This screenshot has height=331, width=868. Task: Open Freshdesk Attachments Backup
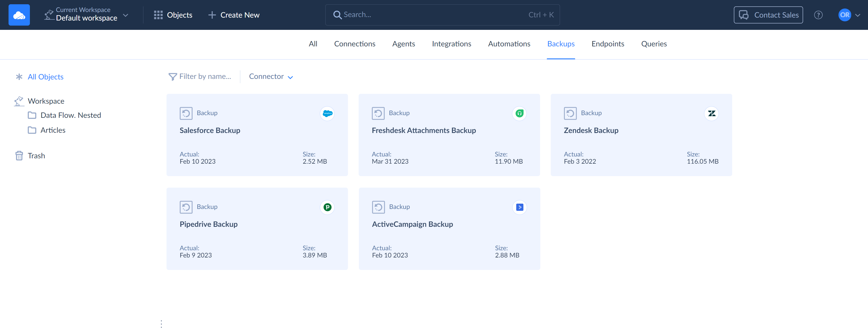tap(449, 135)
